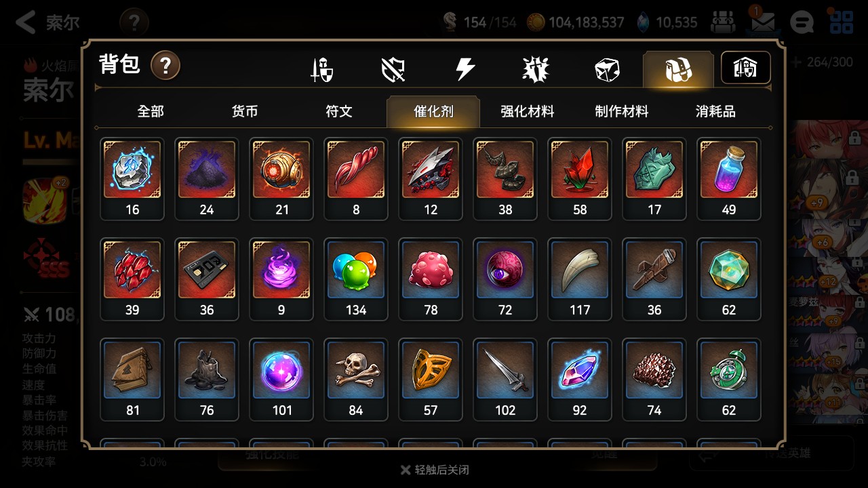868x488 pixels.
Task: Switch to the 货币 tab
Action: pyautogui.click(x=245, y=111)
